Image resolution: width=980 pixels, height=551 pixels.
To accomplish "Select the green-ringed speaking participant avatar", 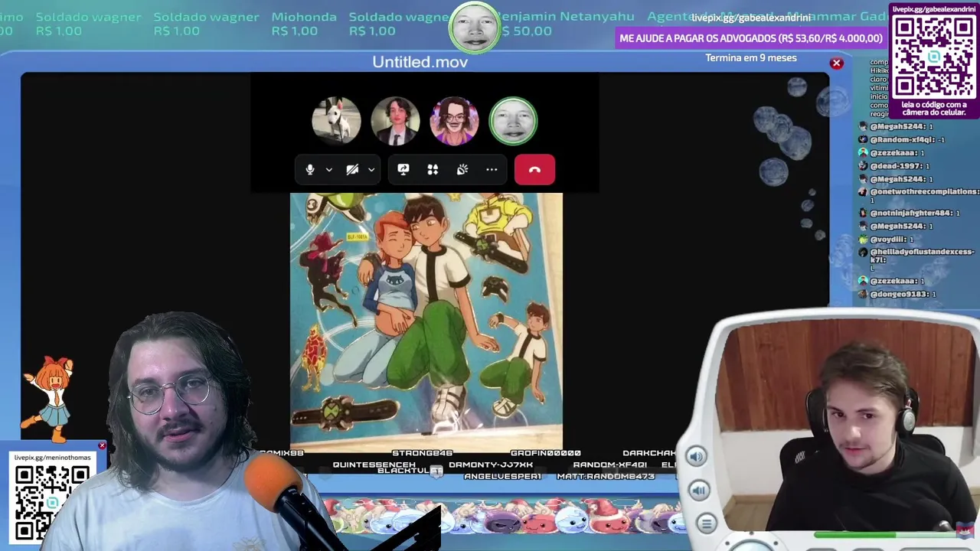I will pos(513,121).
